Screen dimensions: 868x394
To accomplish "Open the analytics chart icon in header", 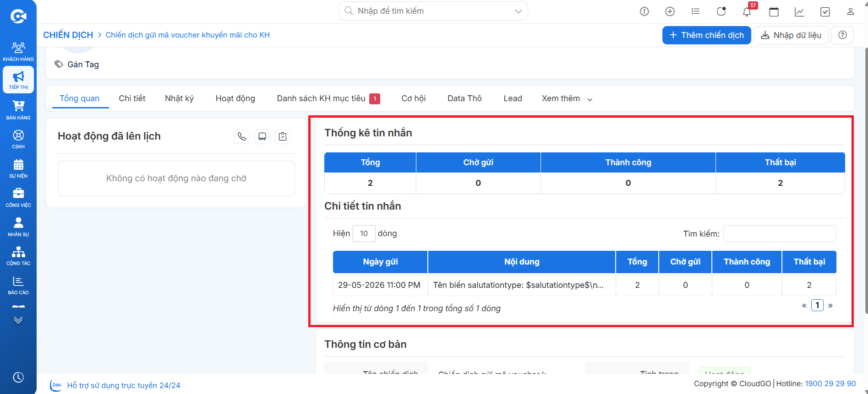I will [799, 11].
